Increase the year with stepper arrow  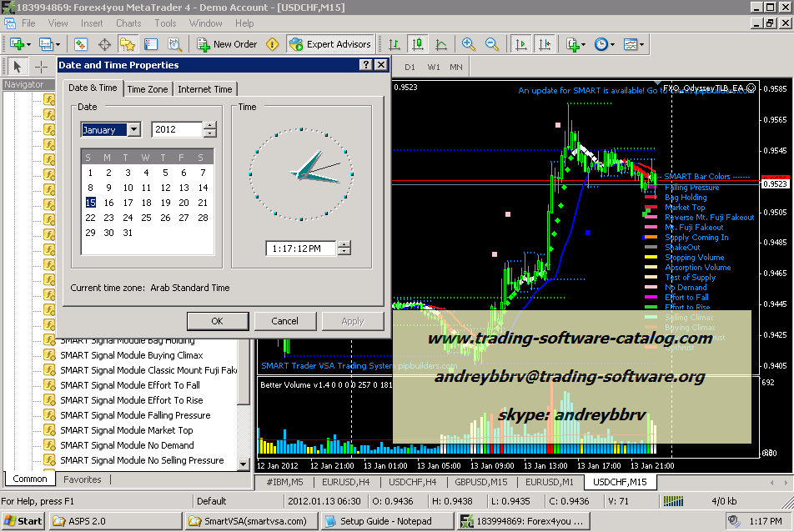[210, 126]
